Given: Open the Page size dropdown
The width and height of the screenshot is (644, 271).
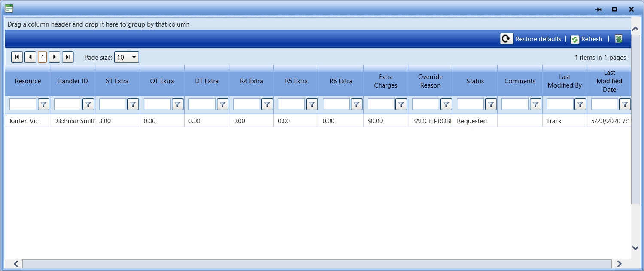Looking at the screenshot, I should (x=127, y=57).
